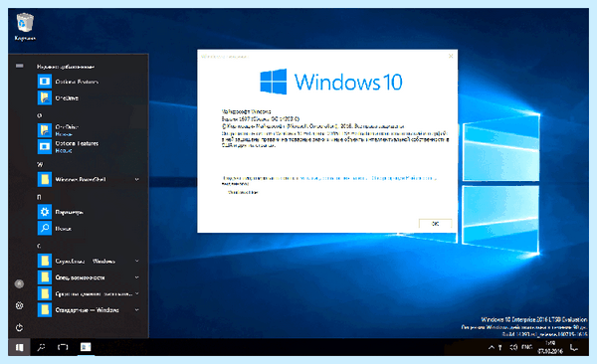Click the user account avatar icon
This screenshot has width=597, height=364.
(20, 283)
